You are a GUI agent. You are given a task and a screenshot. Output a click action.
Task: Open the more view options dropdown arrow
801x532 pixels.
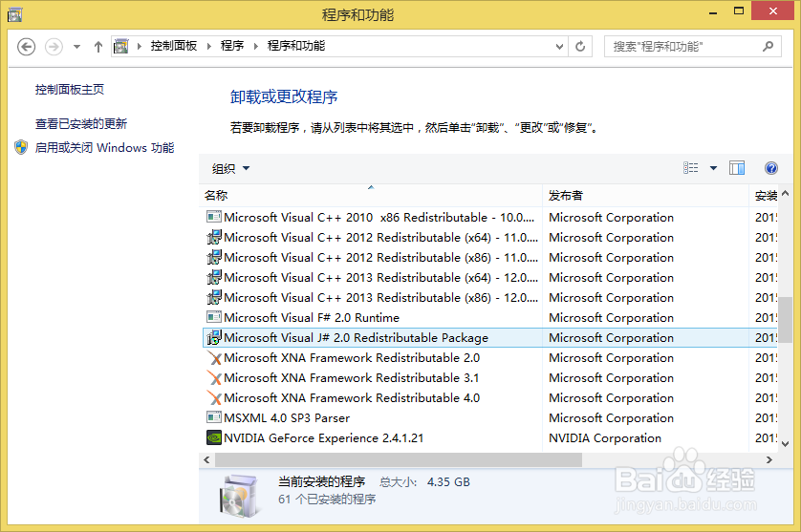point(714,168)
